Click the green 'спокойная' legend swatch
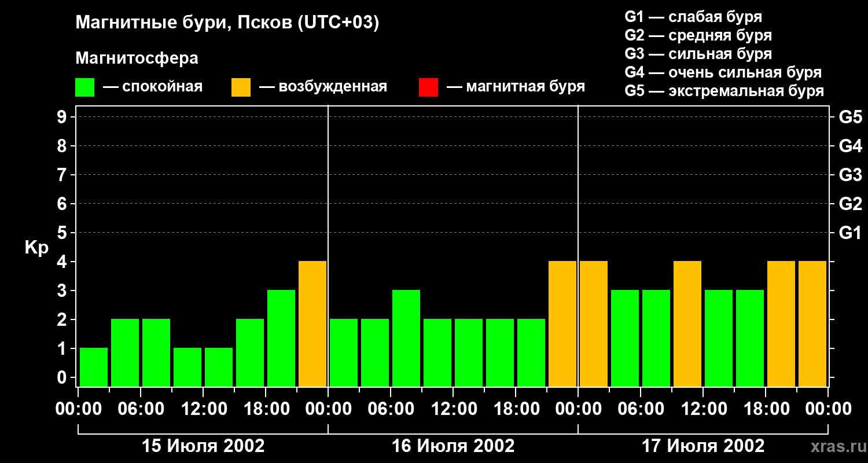The image size is (868, 463). 84,87
